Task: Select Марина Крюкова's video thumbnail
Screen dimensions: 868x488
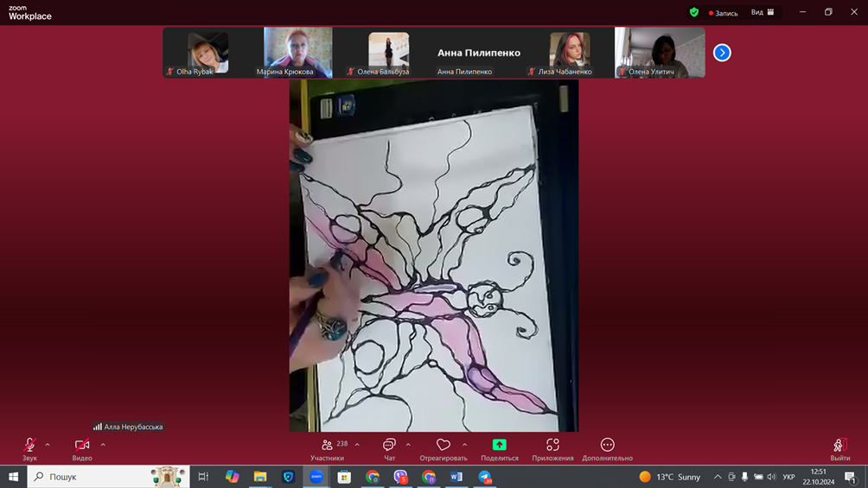Action: tap(297, 52)
